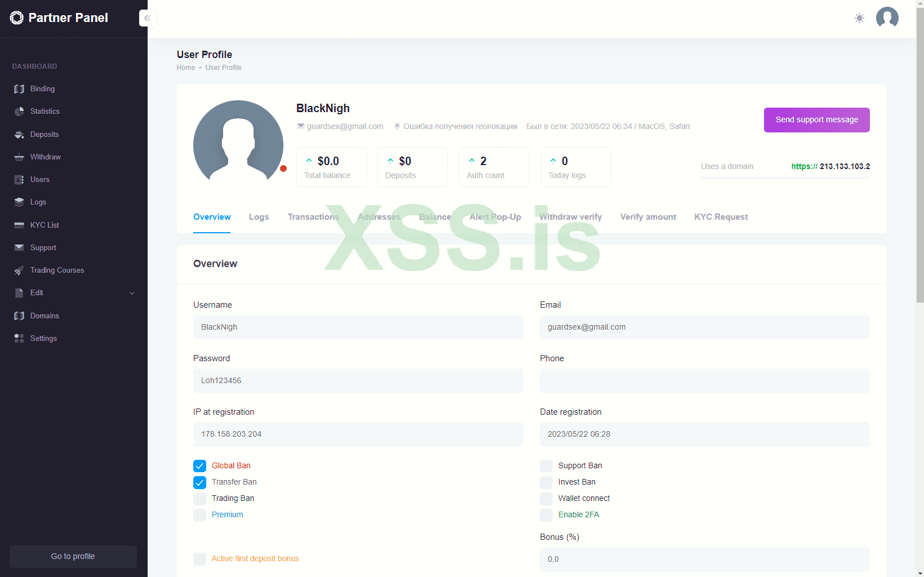
Task: Open the account avatar menu in header
Action: pyautogui.click(x=887, y=18)
